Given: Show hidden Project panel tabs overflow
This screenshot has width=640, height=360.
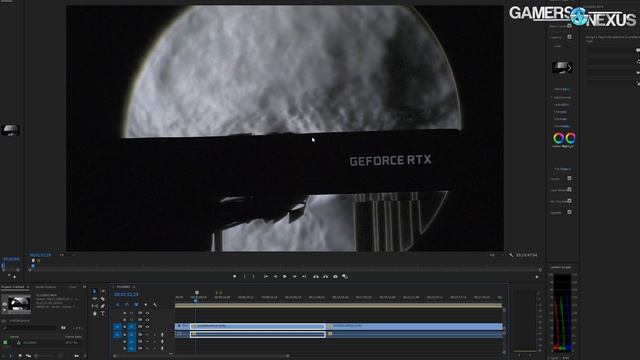Looking at the screenshot, I should [84, 287].
